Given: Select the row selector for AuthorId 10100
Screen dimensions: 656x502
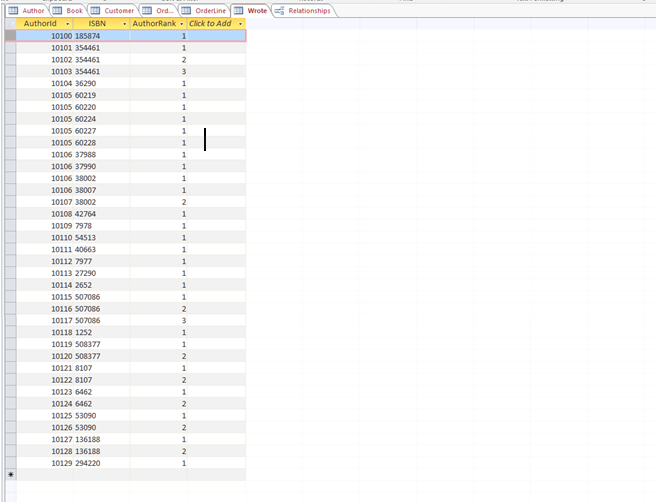Looking at the screenshot, I should tap(10, 36).
